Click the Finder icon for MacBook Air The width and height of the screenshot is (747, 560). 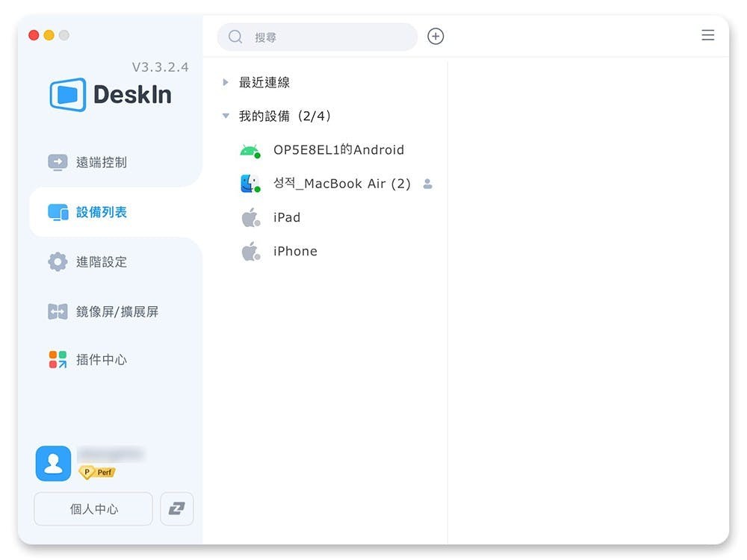[x=249, y=184]
